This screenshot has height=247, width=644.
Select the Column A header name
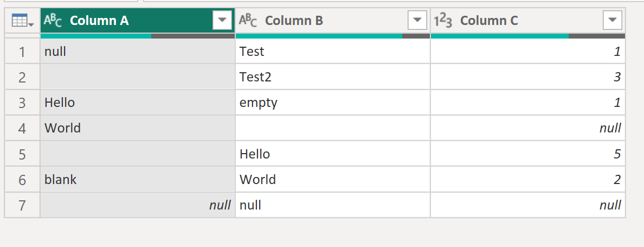(x=99, y=21)
